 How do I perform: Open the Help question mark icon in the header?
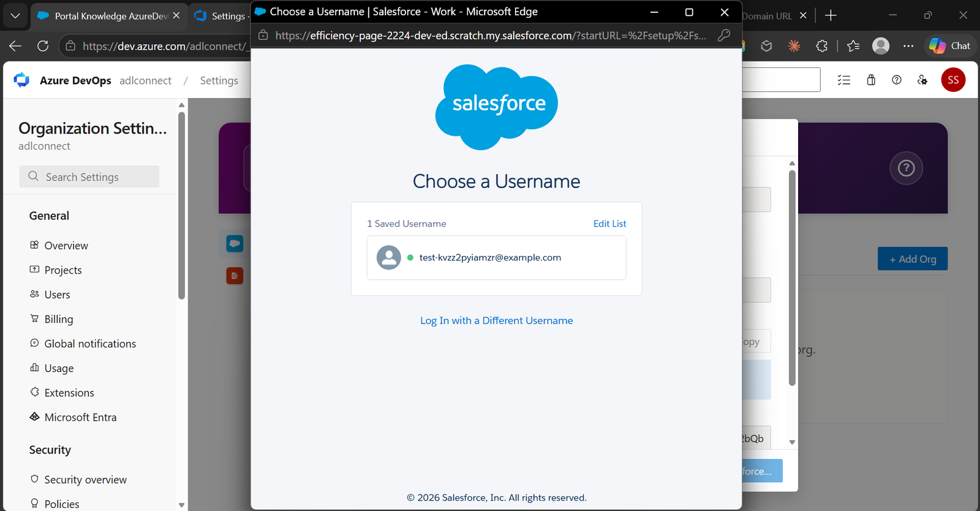897,80
